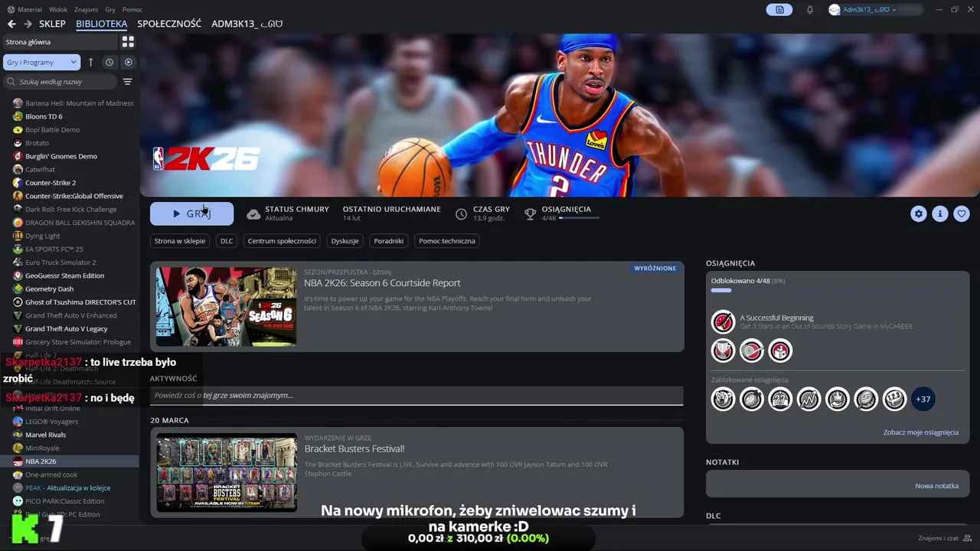Click LEGO Voyagers game icon

(18, 422)
